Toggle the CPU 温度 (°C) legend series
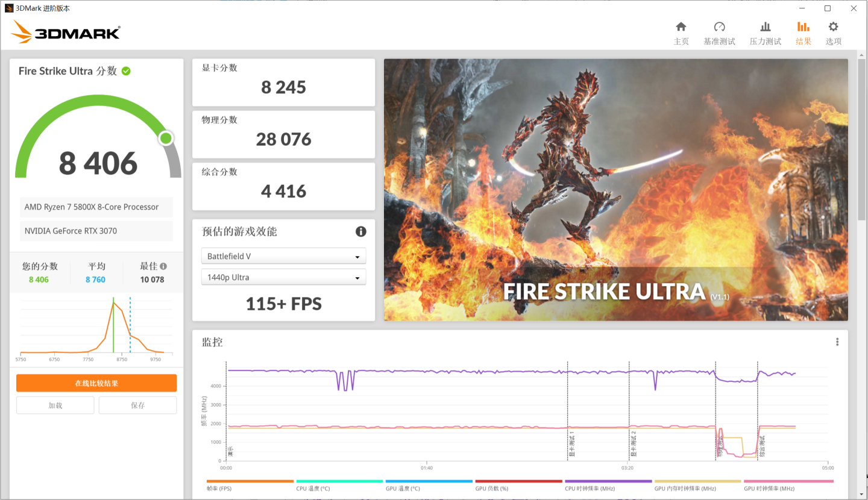This screenshot has height=500, width=868. [x=339, y=486]
